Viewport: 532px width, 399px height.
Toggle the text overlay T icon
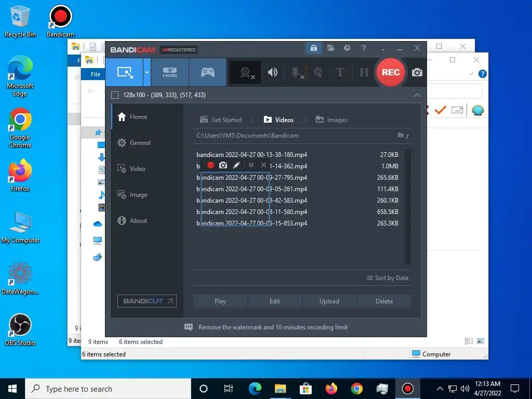point(340,72)
